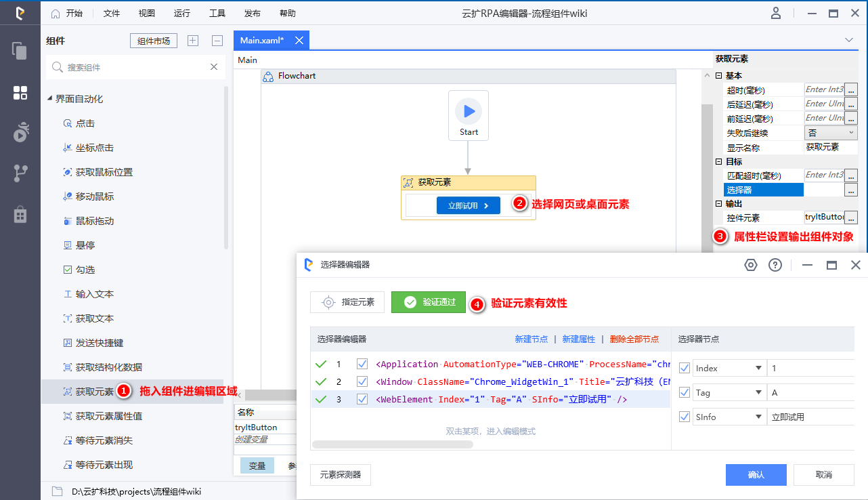Open the package store sidebar icon
The width and height of the screenshot is (868, 500).
(20, 214)
